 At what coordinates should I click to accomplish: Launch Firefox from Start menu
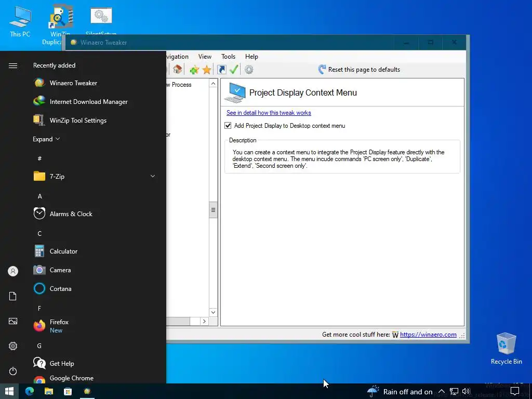(x=95, y=326)
